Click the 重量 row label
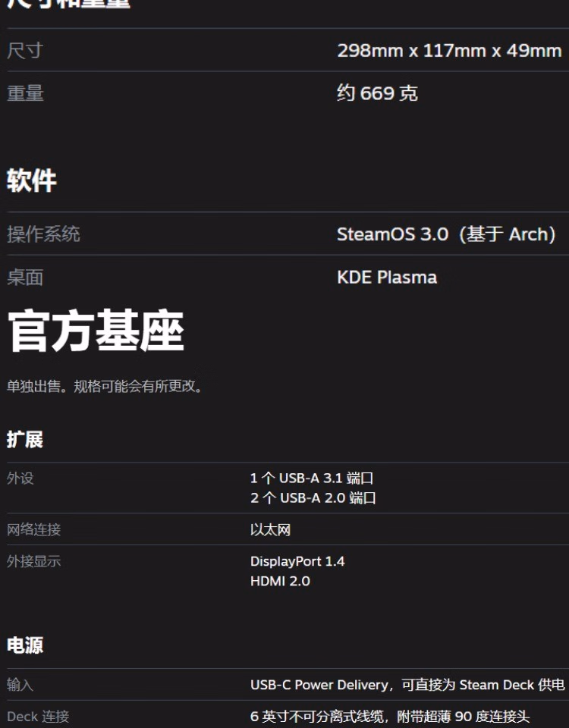This screenshot has width=569, height=728. [x=25, y=93]
